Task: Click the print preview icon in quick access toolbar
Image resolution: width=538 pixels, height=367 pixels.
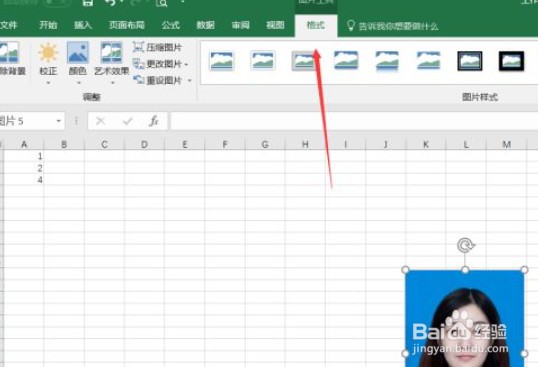Action: pyautogui.click(x=162, y=3)
